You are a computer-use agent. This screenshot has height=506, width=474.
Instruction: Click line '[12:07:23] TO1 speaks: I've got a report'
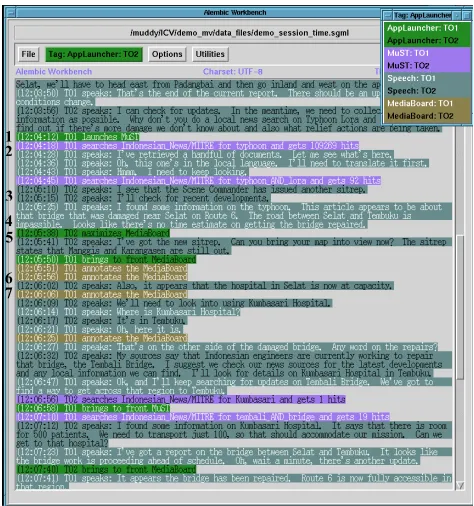point(234,456)
